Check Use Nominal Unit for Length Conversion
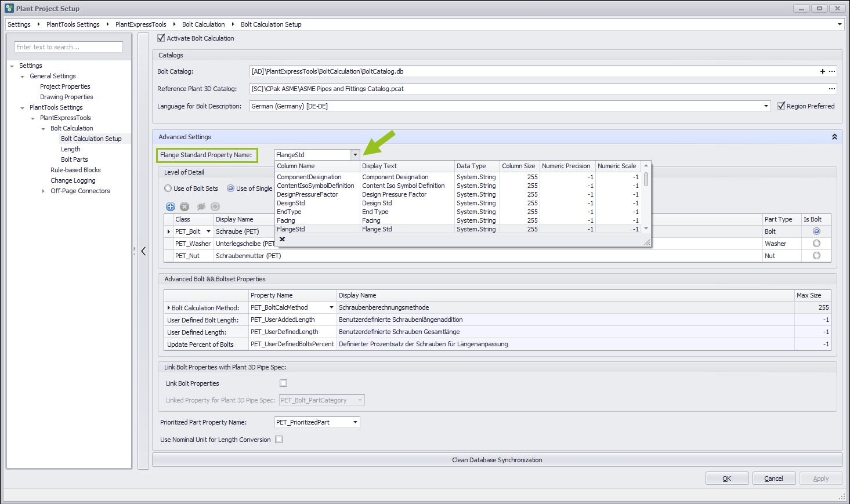850x504 pixels. (278, 439)
